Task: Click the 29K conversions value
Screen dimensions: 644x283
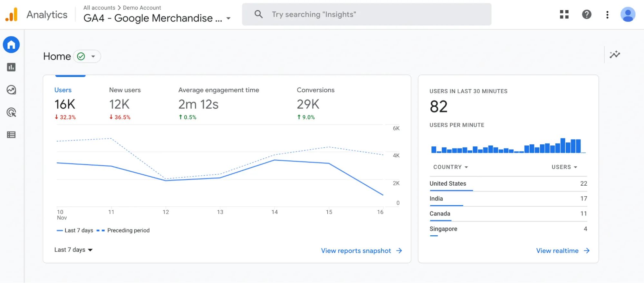Action: [308, 104]
